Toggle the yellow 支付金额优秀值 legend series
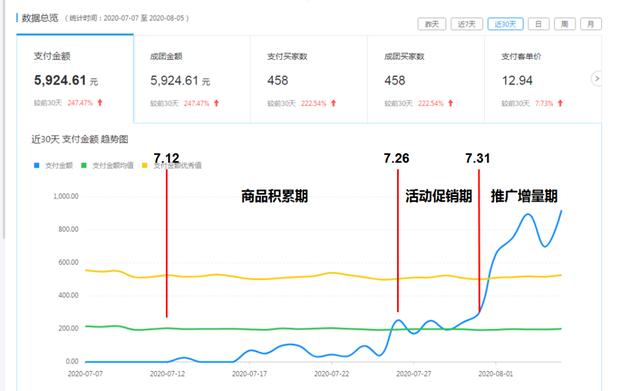 tap(171, 165)
